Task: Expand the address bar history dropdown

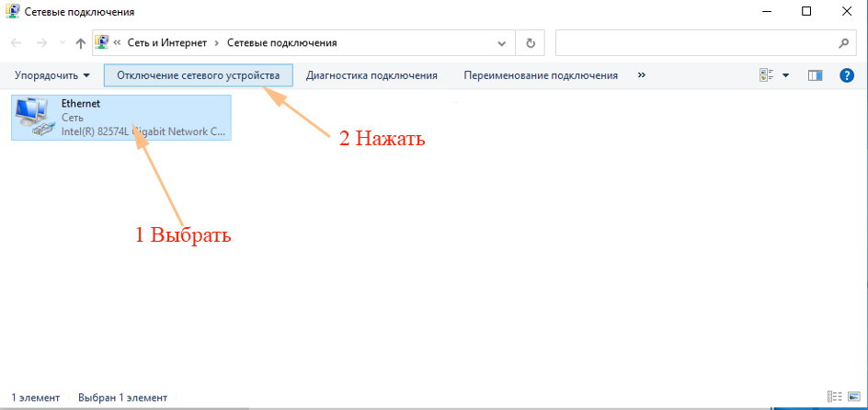Action: tap(502, 43)
